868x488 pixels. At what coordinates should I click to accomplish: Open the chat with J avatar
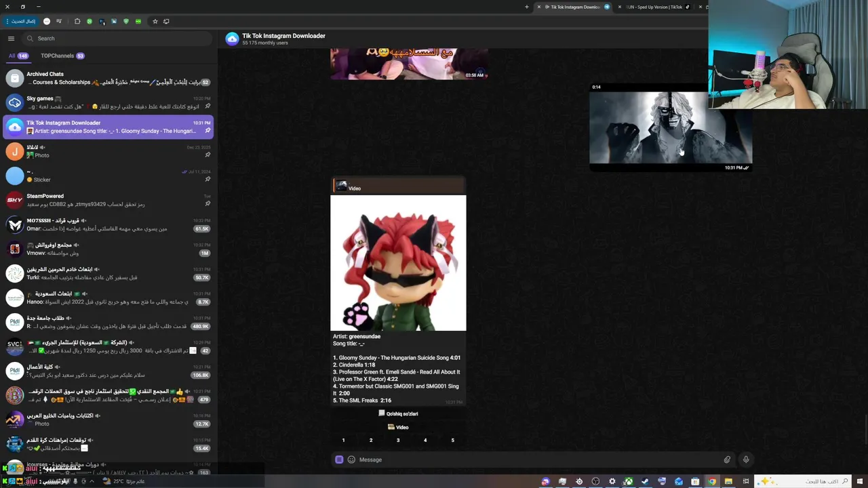108,151
